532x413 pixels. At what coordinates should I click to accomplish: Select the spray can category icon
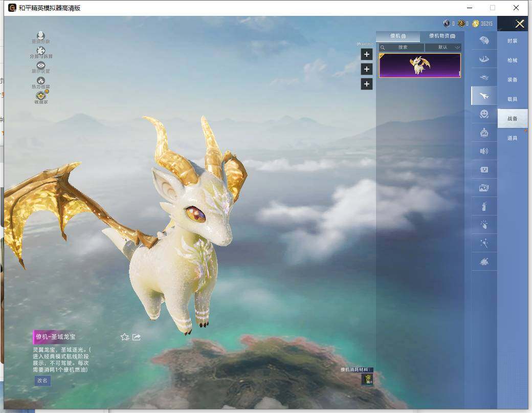(x=484, y=206)
